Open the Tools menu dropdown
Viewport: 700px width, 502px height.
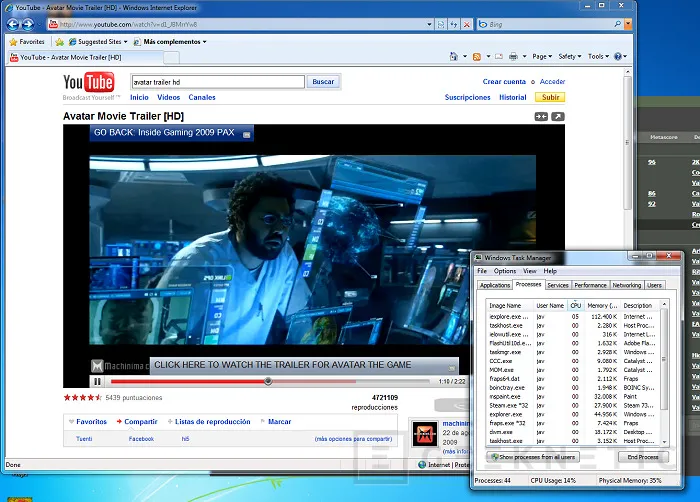coord(598,56)
